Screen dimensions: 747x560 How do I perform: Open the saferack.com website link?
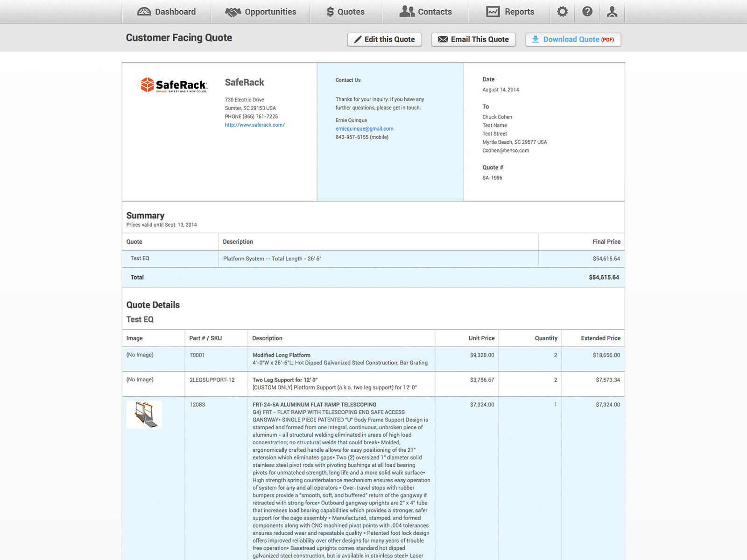click(x=254, y=125)
